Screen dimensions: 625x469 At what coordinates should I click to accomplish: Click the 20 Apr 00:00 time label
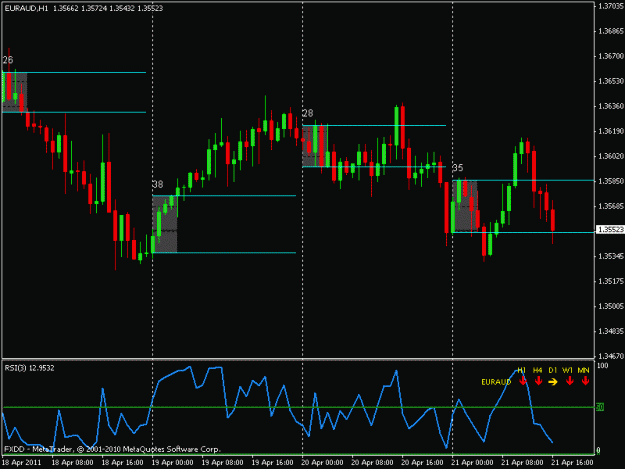[322, 463]
